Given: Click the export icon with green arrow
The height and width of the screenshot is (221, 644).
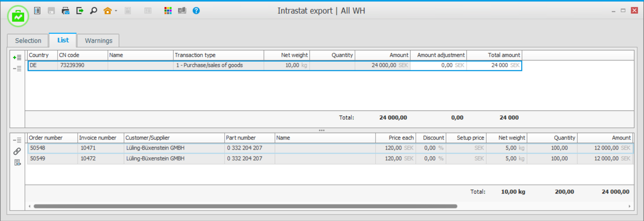Looking at the screenshot, I should click(80, 10).
